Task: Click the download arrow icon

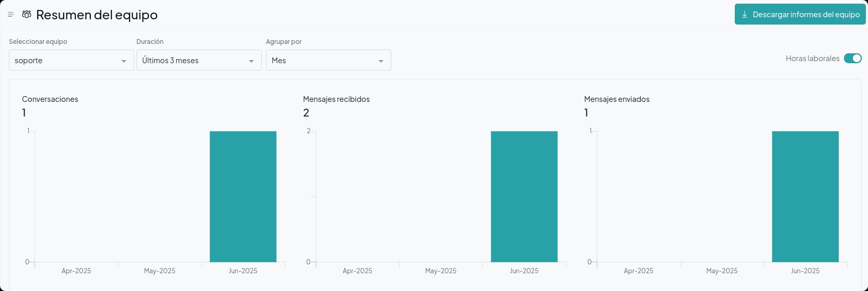Action: point(745,15)
